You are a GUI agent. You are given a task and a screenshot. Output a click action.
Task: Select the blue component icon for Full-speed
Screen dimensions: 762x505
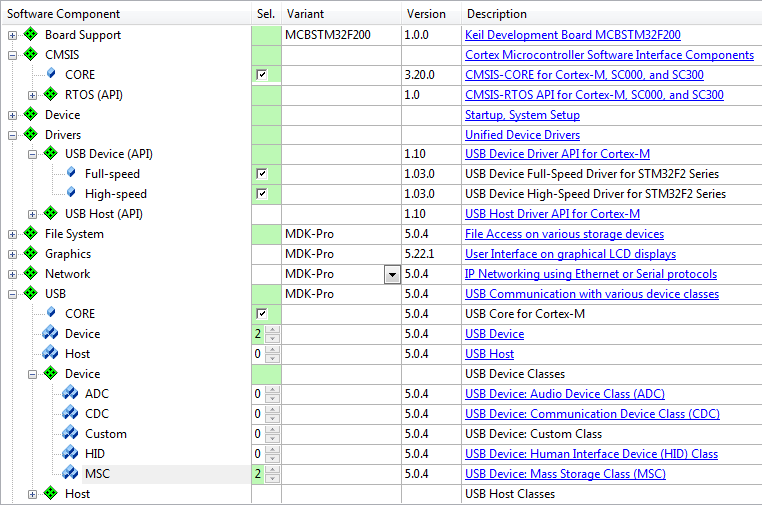(71, 173)
